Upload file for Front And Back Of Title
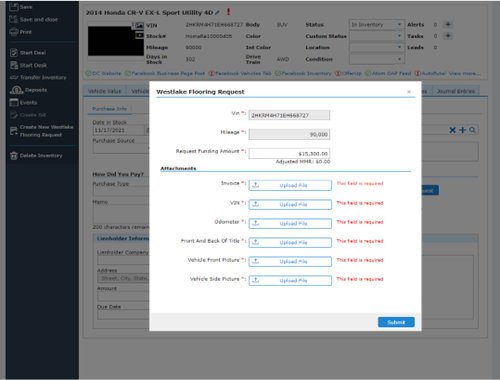 pyautogui.click(x=290, y=242)
